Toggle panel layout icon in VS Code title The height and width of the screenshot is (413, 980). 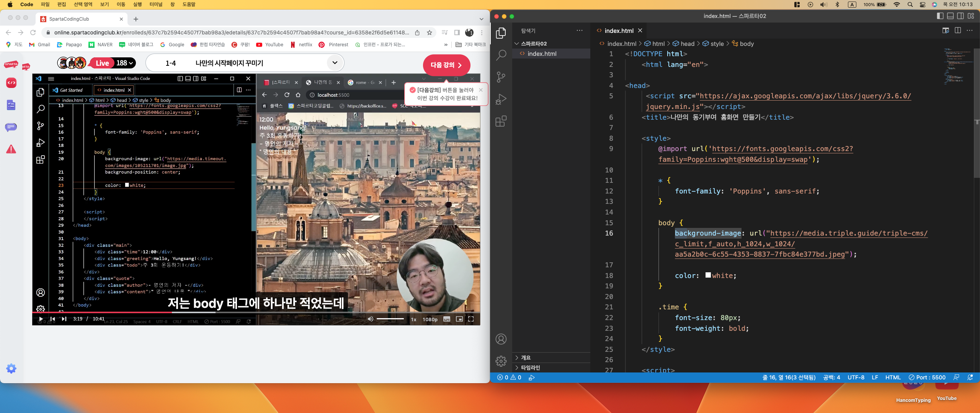click(950, 16)
